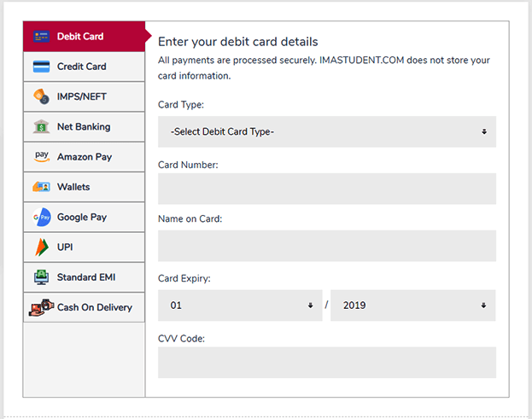
Task: Focus the Card Number input field
Action: 327,189
